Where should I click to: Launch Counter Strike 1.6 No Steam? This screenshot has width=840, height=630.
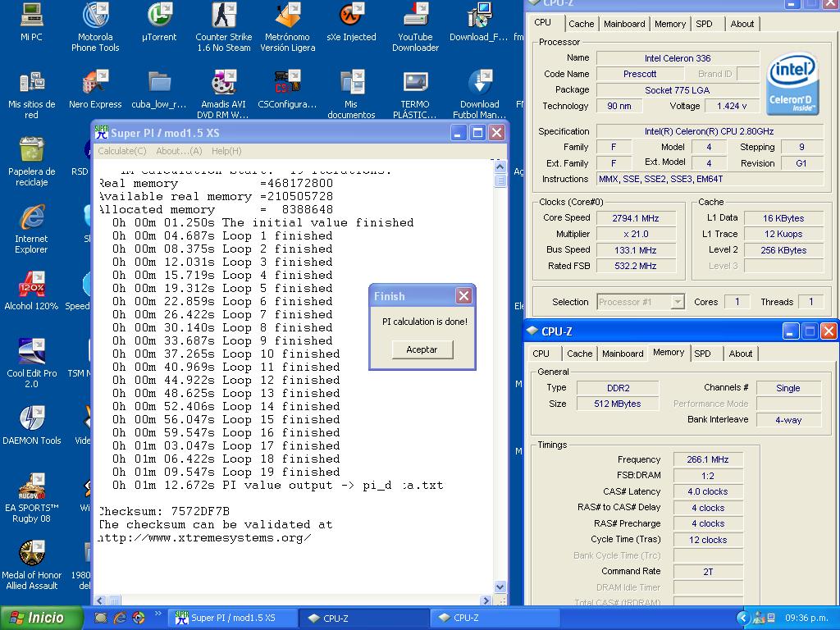tap(223, 27)
